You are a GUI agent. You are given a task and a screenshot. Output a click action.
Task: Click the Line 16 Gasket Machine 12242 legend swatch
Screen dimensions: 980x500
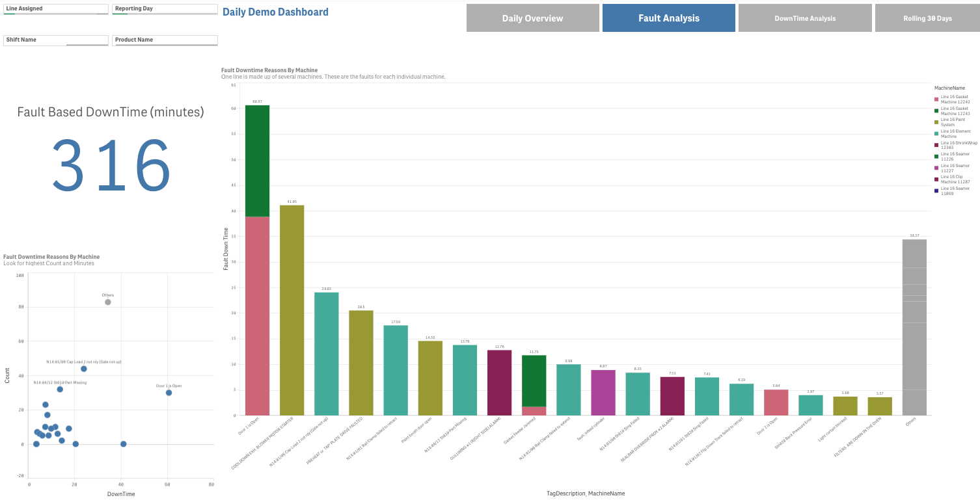[936, 99]
